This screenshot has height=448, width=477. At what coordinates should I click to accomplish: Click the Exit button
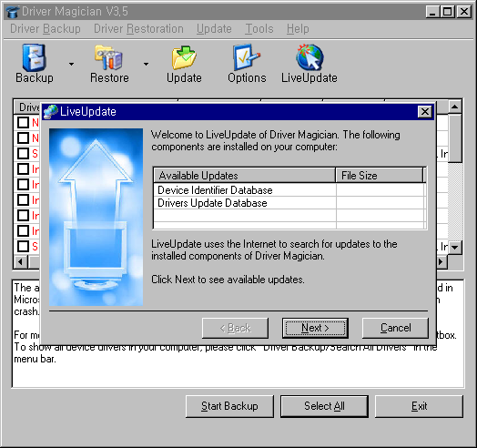pos(420,406)
